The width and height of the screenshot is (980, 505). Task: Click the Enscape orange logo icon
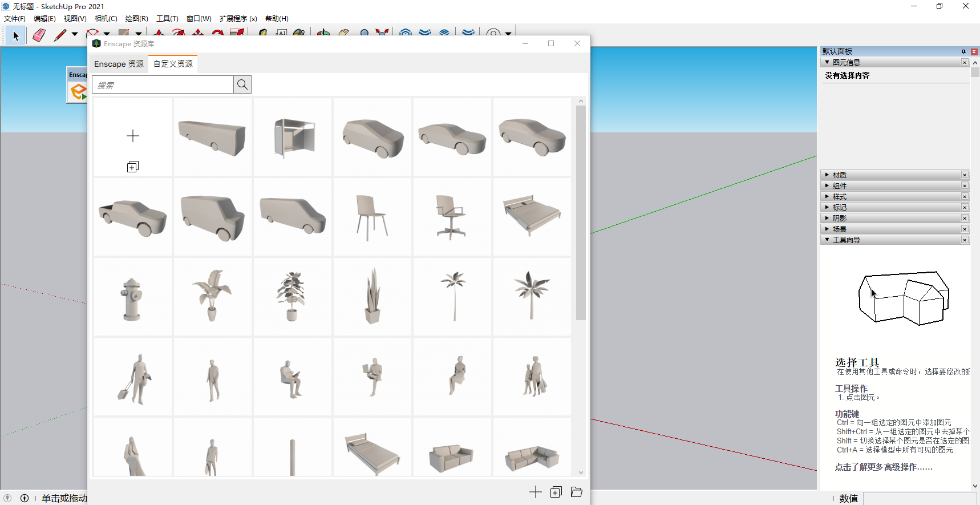(x=77, y=91)
